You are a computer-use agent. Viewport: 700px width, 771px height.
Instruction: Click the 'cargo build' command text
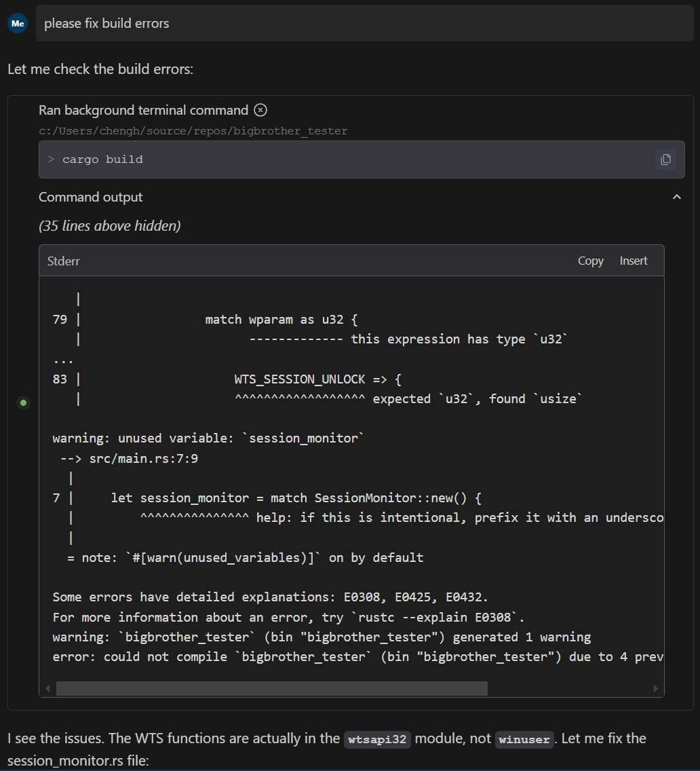tap(102, 159)
